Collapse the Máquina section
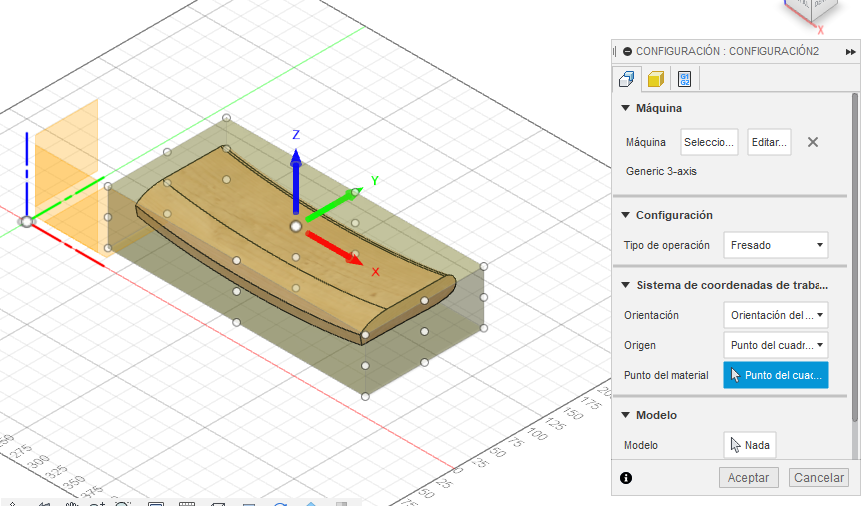 [626, 108]
